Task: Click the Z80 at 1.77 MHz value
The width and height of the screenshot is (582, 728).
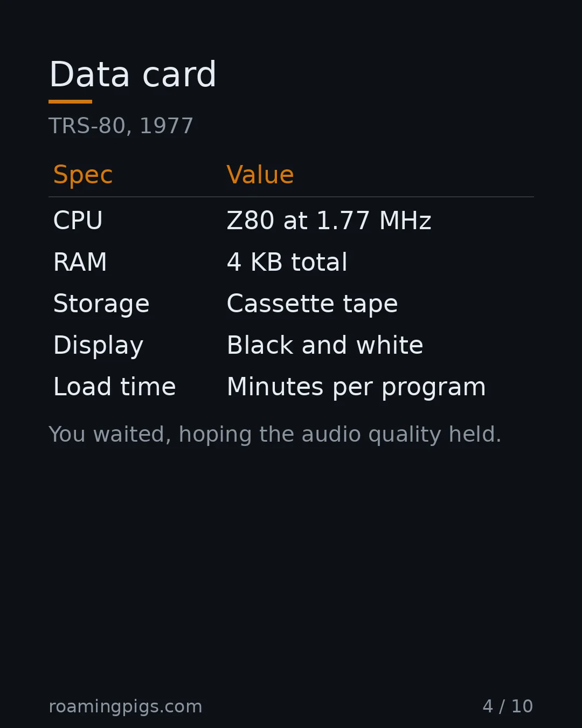Action: tap(329, 221)
